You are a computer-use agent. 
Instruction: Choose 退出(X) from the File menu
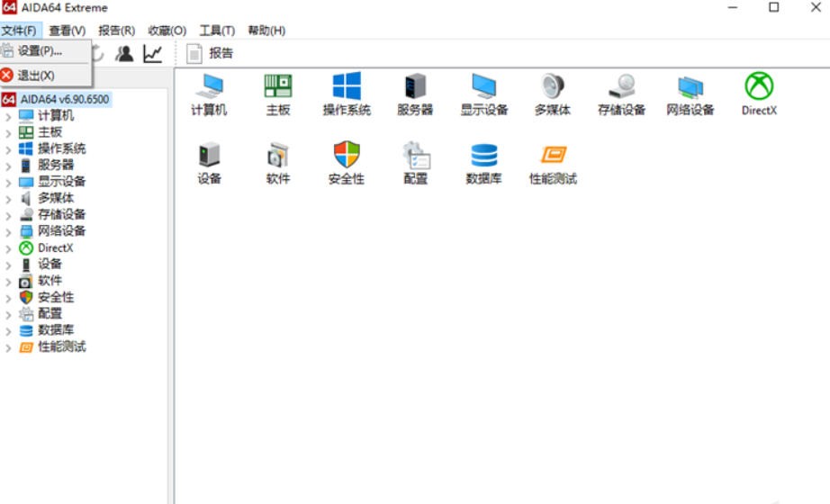coord(46,76)
